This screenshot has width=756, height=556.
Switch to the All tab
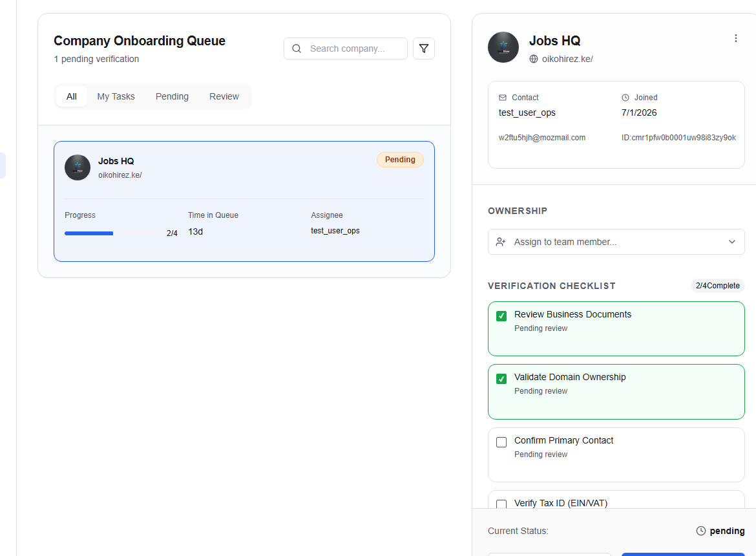pos(71,96)
